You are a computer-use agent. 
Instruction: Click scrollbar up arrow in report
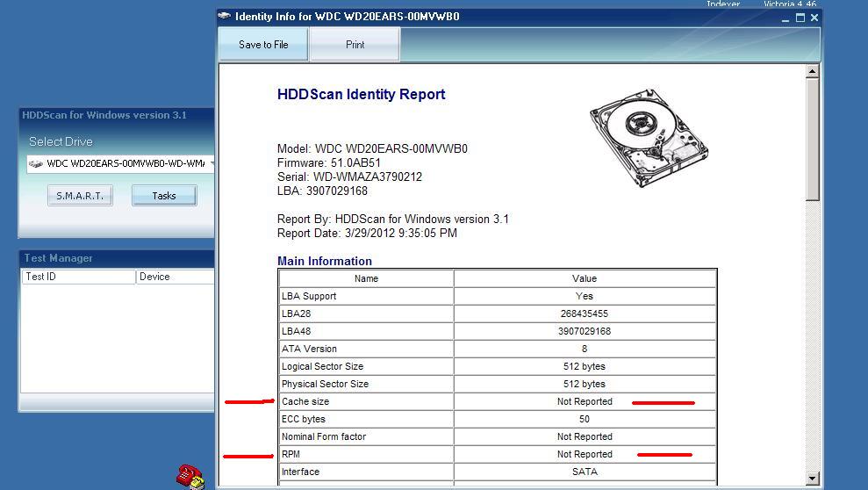tap(812, 71)
